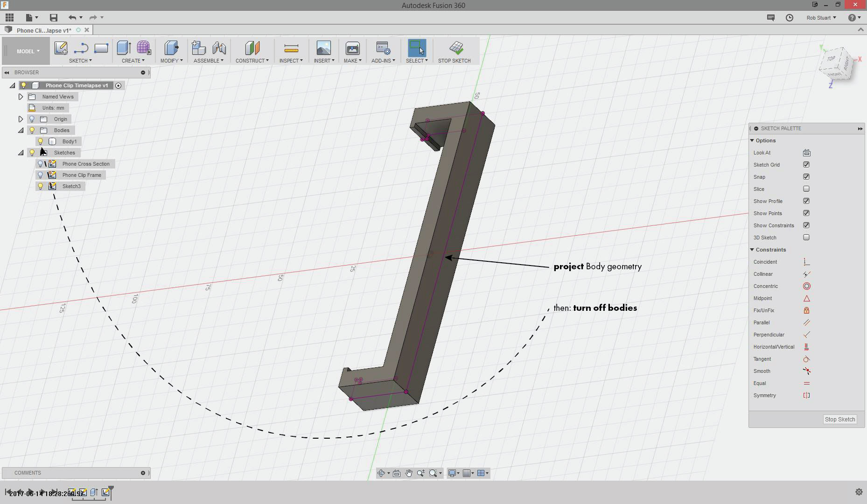Enable the Slice checkbox
867x504 pixels.
pos(806,189)
